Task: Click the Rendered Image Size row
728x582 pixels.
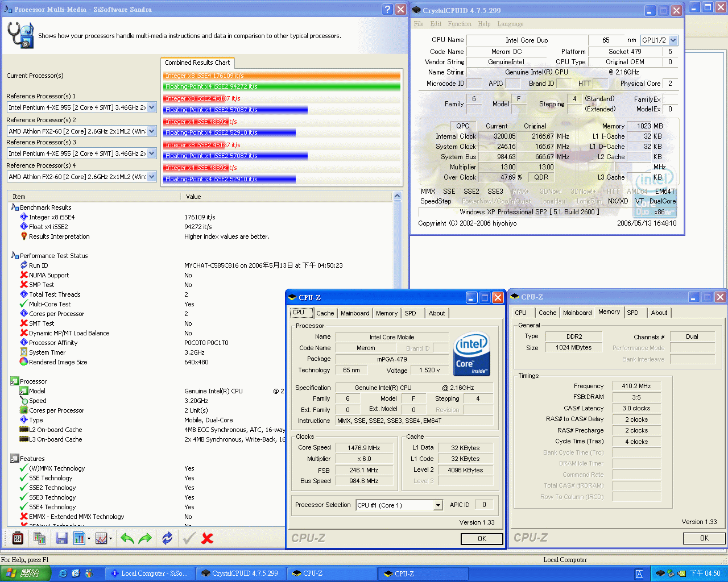Action: [x=58, y=362]
